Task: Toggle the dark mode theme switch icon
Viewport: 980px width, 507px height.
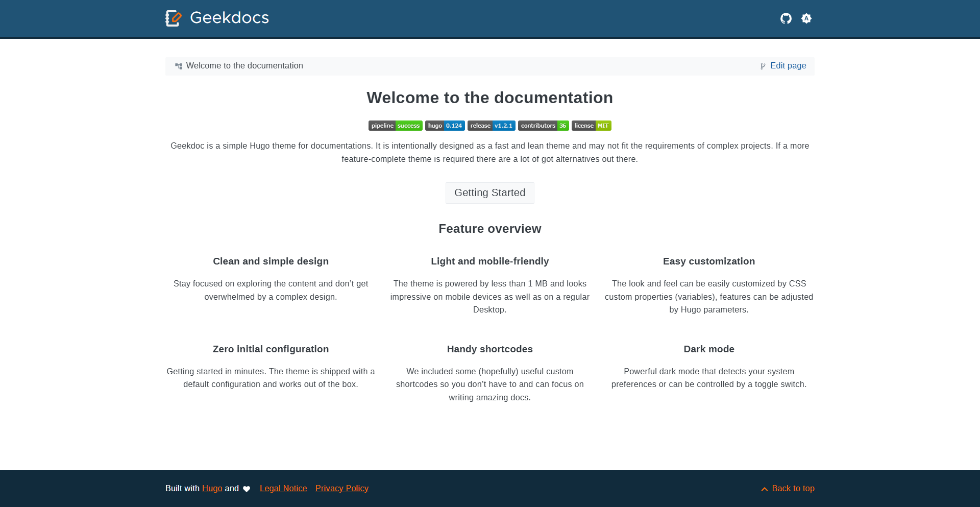Action: [x=806, y=18]
